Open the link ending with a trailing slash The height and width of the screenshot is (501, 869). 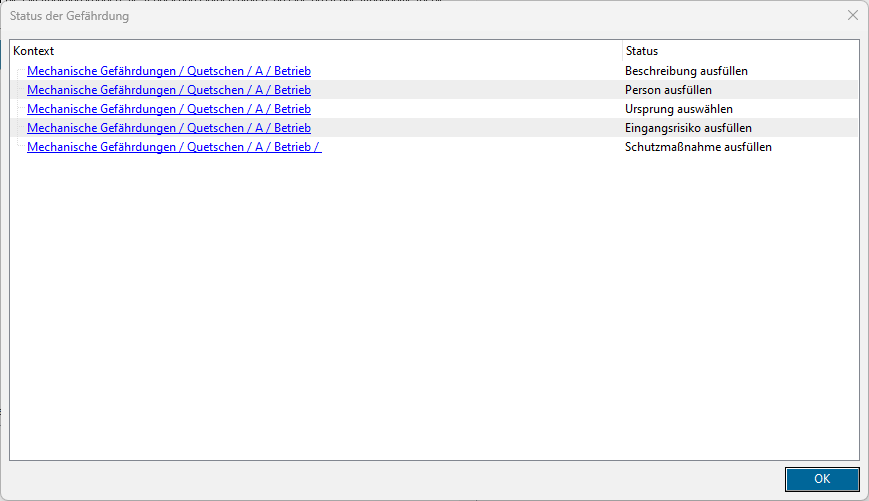coord(173,147)
